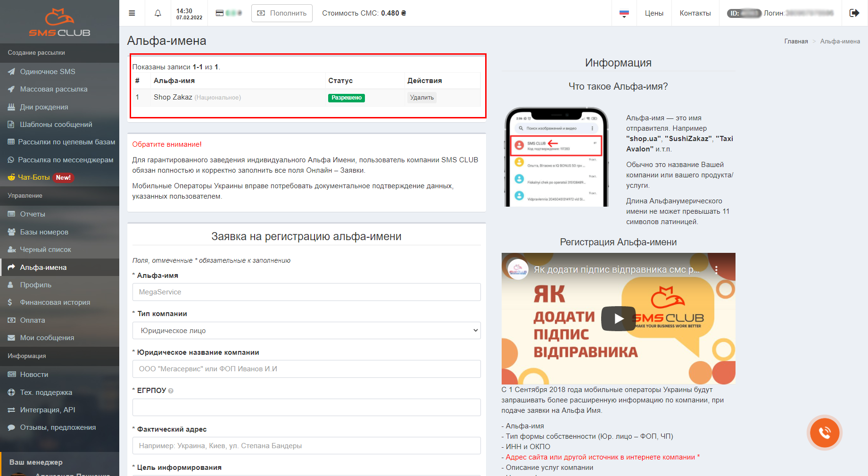Delete the Shop Zakaz alpha name
This screenshot has width=868, height=476.
422,98
